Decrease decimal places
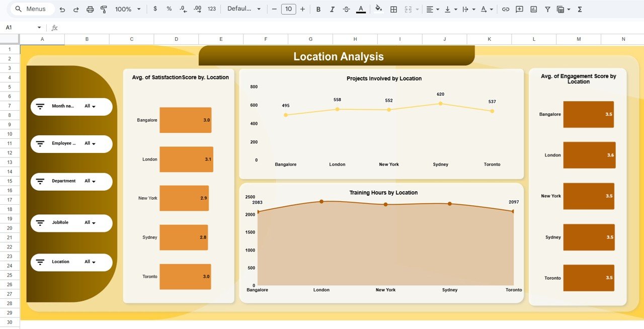The width and height of the screenshot is (644, 329). (182, 9)
